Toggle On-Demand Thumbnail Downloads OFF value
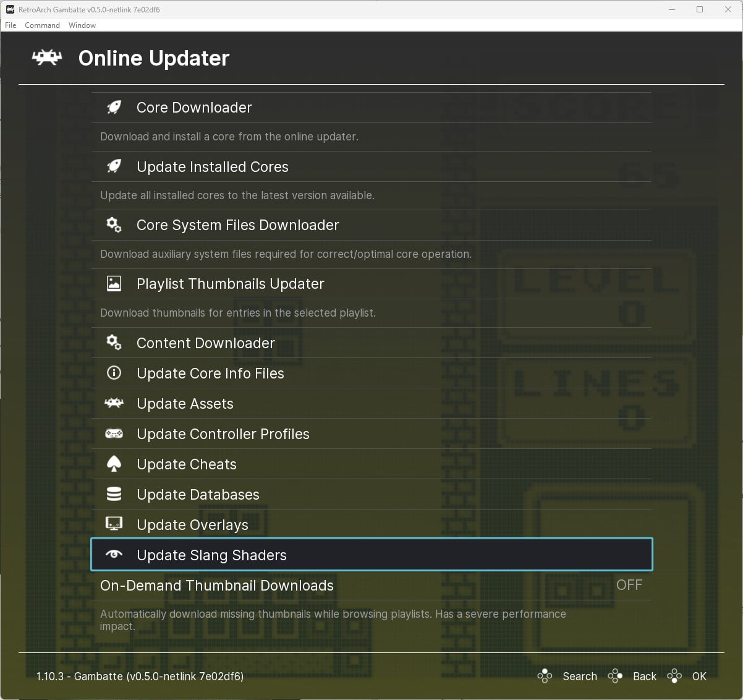 pyautogui.click(x=629, y=585)
